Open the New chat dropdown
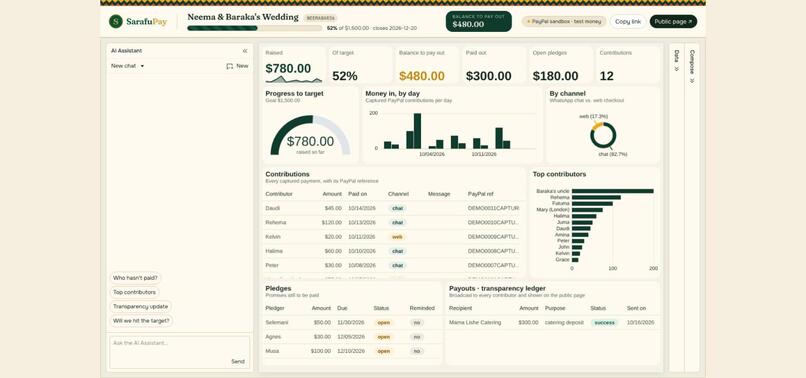 point(127,66)
